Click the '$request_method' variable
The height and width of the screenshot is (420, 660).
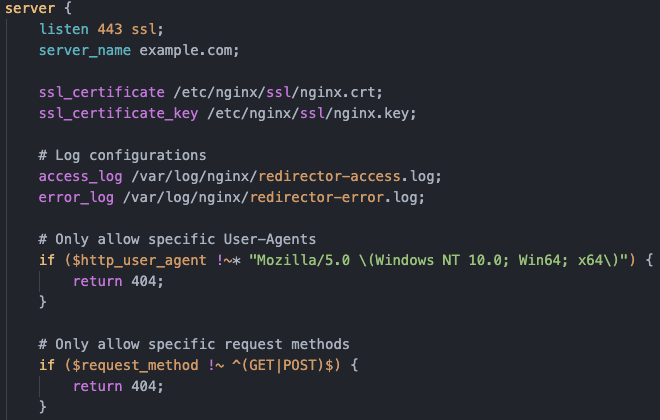pyautogui.click(x=135, y=365)
